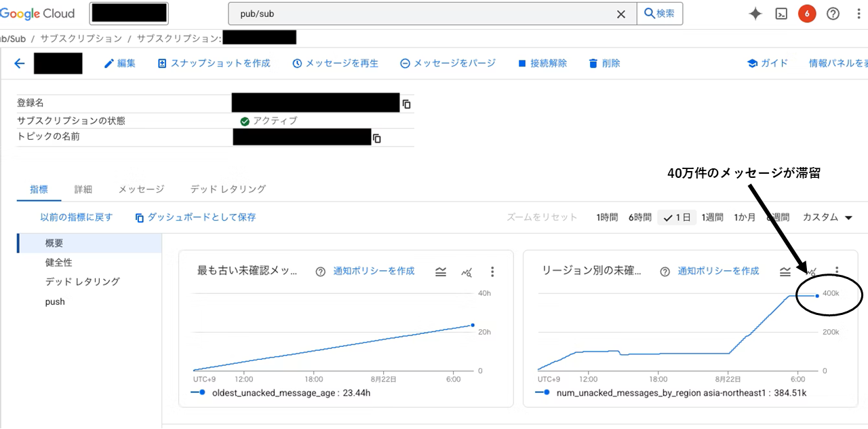Click メッセージをパージ button
Viewport: 868px width, 429px height.
[448, 63]
